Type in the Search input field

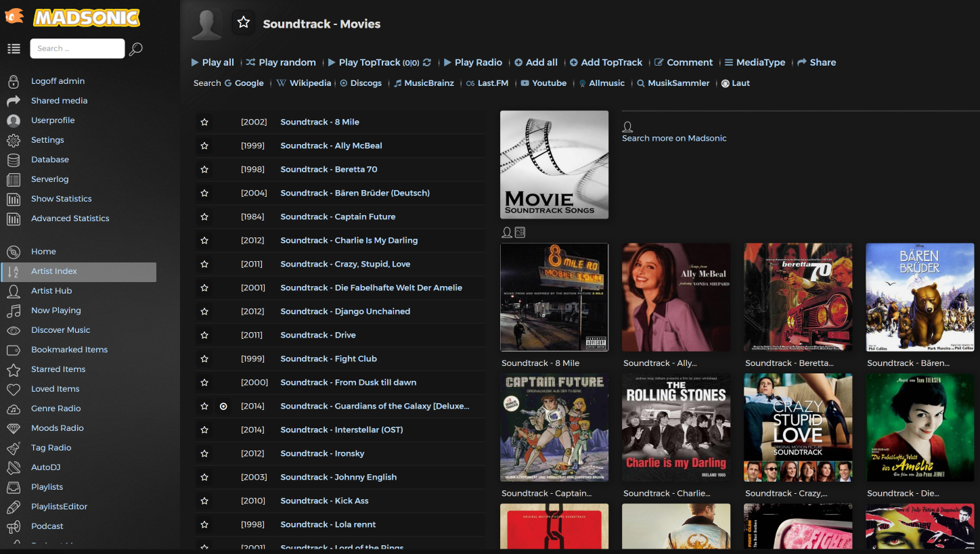pos(77,49)
